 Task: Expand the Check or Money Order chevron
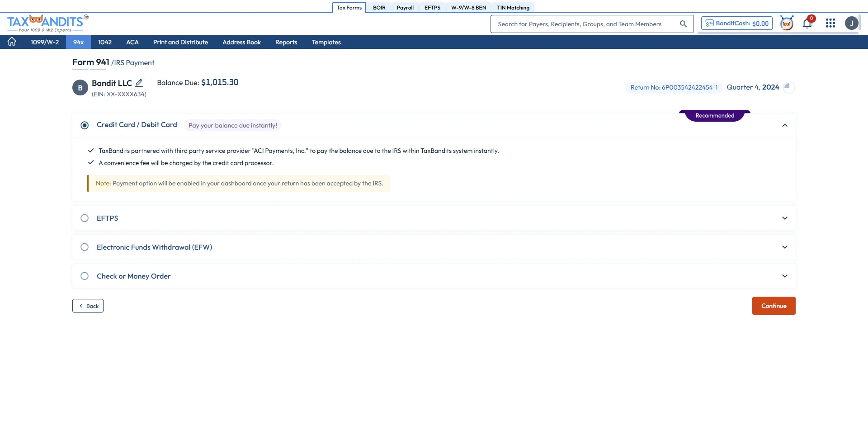[x=785, y=276]
